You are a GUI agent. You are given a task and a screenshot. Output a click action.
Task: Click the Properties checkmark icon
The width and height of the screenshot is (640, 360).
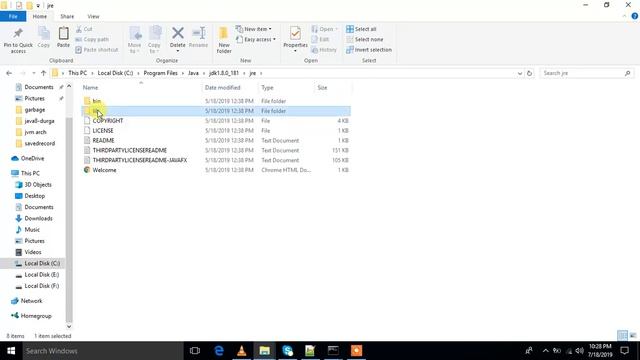pos(296,33)
